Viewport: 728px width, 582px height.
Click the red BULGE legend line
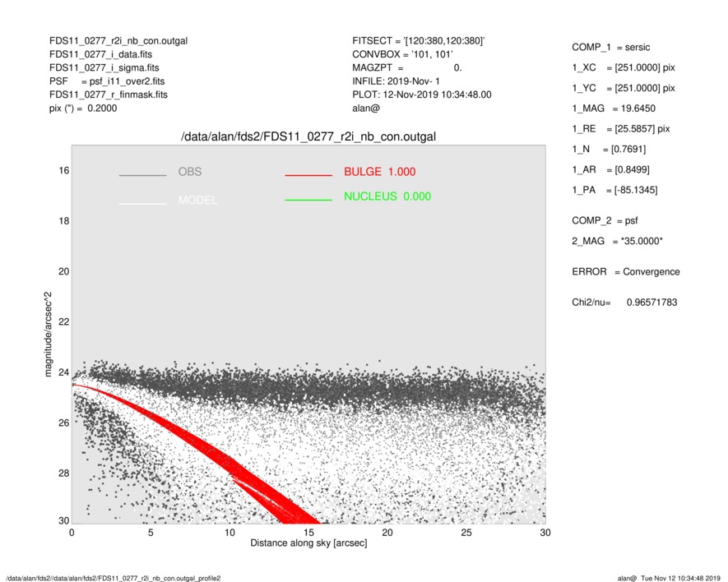click(x=308, y=176)
